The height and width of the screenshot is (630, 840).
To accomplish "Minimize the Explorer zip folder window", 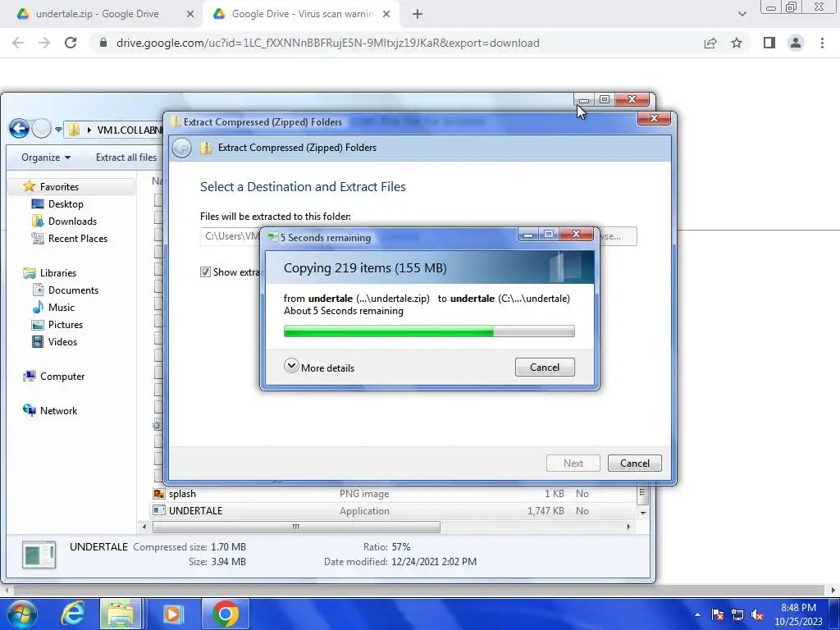I will 584,99.
